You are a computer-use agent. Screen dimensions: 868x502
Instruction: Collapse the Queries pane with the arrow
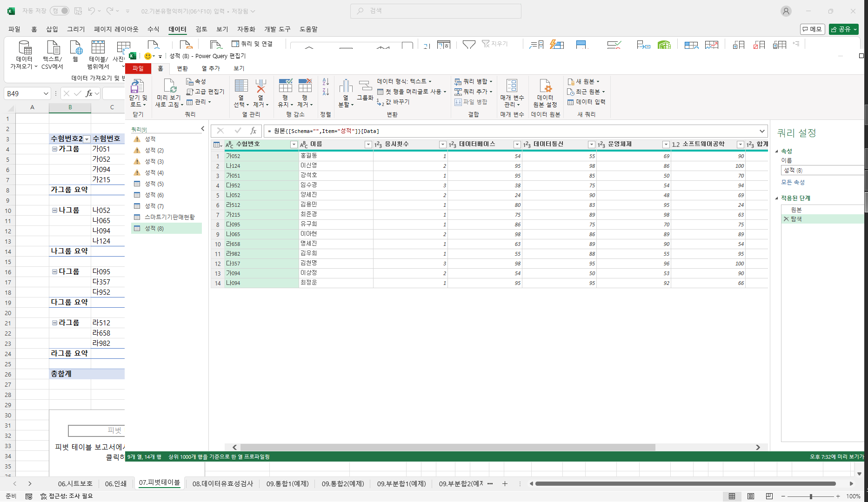[203, 129]
